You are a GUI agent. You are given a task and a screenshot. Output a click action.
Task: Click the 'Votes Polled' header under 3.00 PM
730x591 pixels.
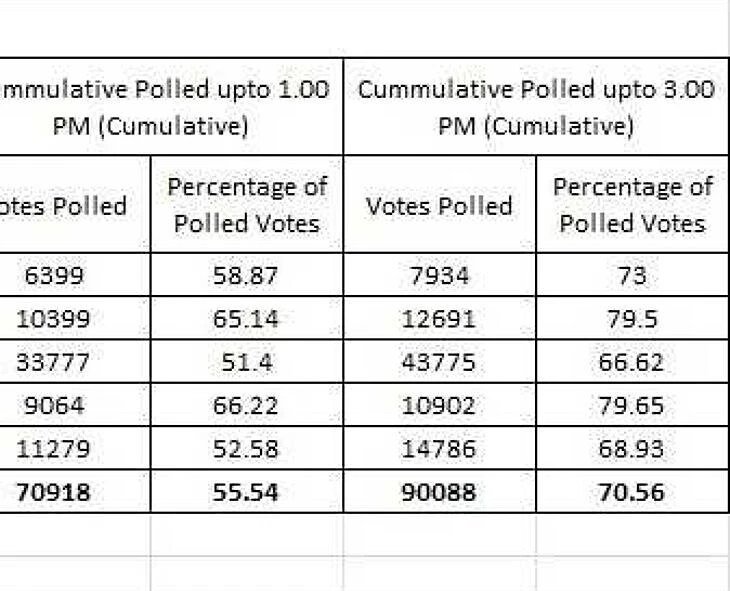pyautogui.click(x=440, y=205)
